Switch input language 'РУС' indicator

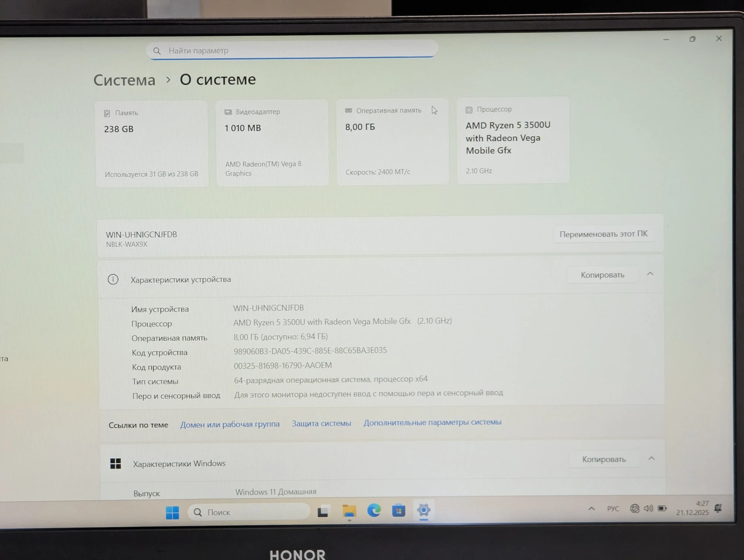pyautogui.click(x=613, y=508)
